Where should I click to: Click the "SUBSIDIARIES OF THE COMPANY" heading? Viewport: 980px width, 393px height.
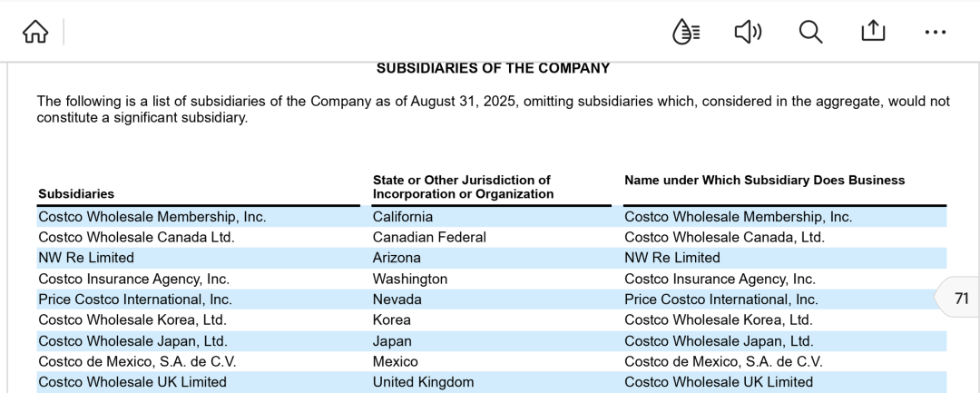pos(493,68)
